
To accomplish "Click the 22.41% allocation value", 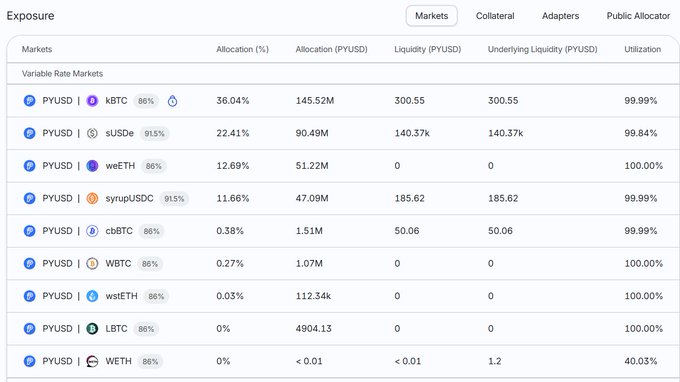I will pos(233,133).
